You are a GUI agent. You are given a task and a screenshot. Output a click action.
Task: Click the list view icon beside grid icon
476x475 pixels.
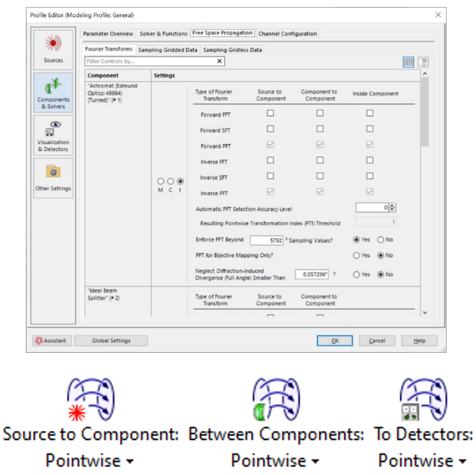tap(423, 62)
